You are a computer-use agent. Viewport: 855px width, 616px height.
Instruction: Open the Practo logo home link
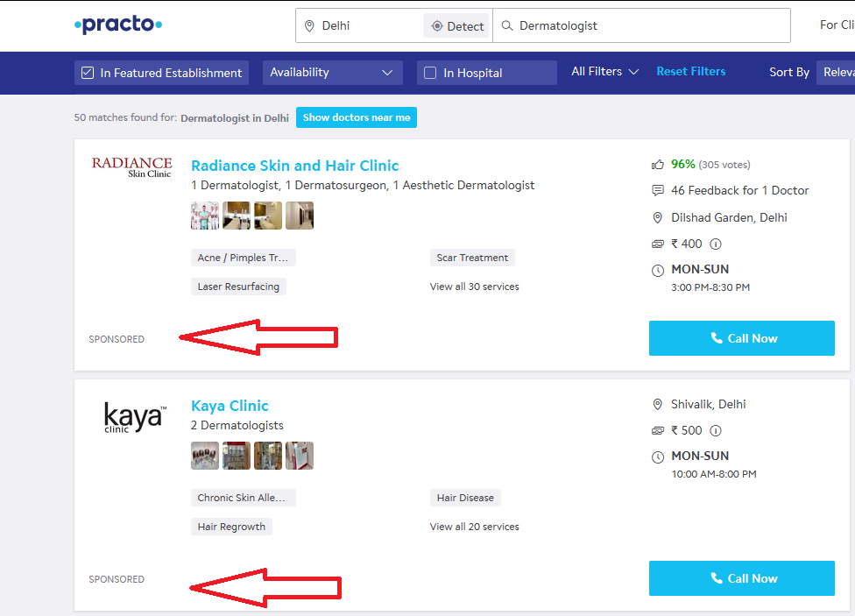(x=118, y=24)
